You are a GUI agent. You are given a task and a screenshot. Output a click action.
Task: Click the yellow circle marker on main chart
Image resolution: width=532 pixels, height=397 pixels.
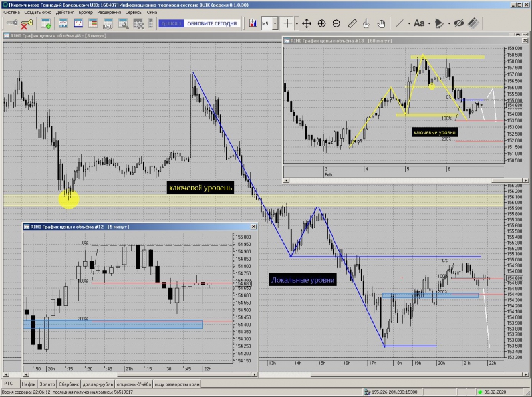click(x=69, y=199)
